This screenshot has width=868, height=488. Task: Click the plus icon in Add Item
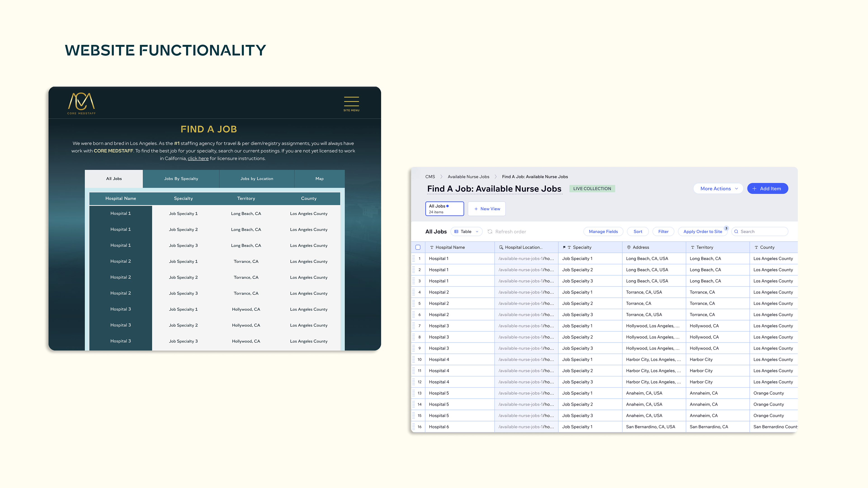point(755,189)
